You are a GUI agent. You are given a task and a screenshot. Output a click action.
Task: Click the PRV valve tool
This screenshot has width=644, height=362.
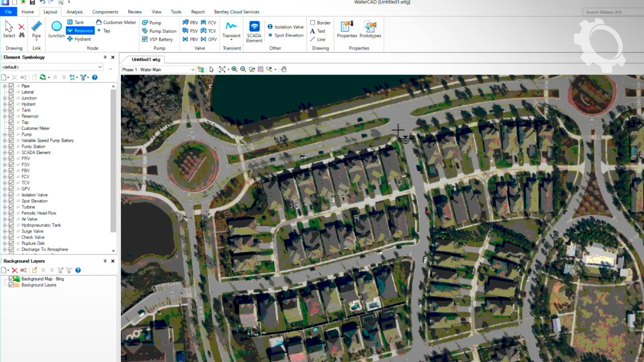pyautogui.click(x=190, y=23)
